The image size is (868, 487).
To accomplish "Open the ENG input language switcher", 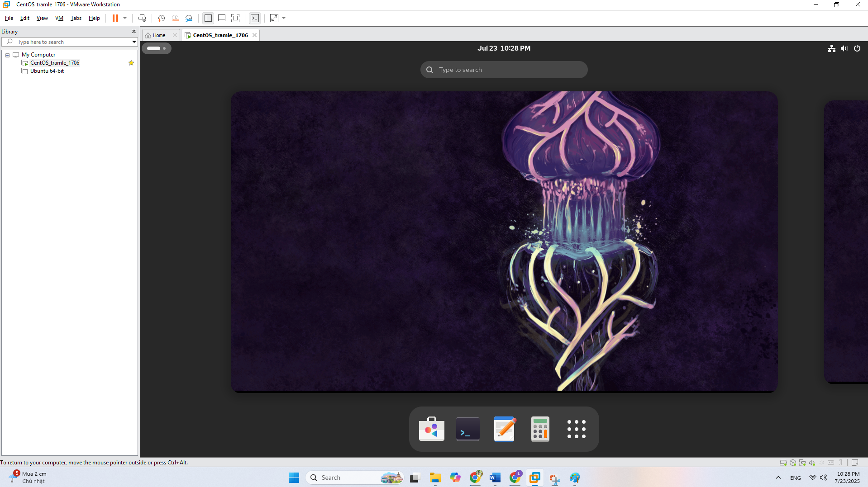I will [x=796, y=478].
